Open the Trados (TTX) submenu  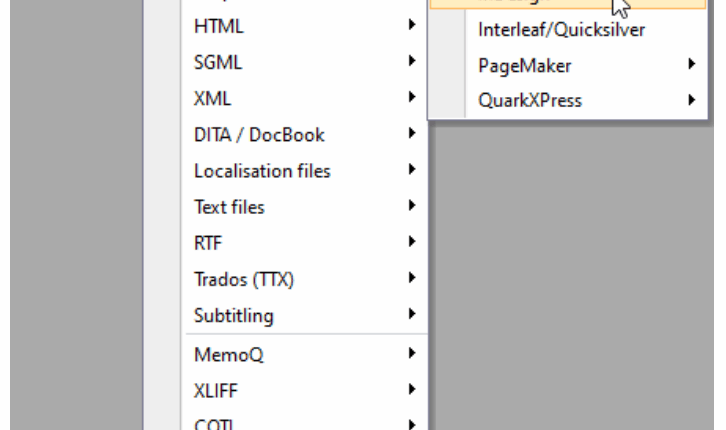[305, 279]
